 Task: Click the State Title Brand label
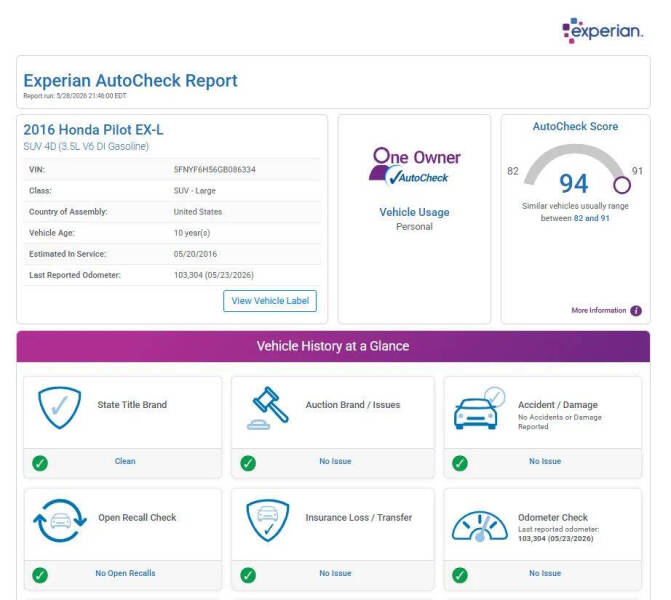point(132,405)
